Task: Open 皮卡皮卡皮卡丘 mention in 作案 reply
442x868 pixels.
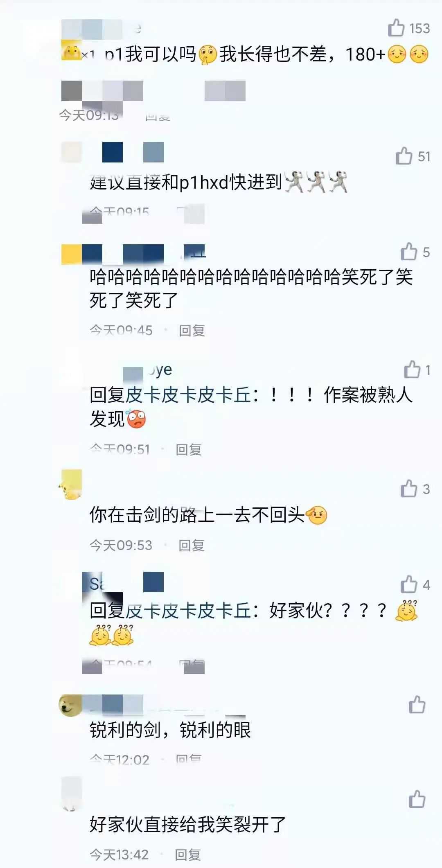Action: 188,395
